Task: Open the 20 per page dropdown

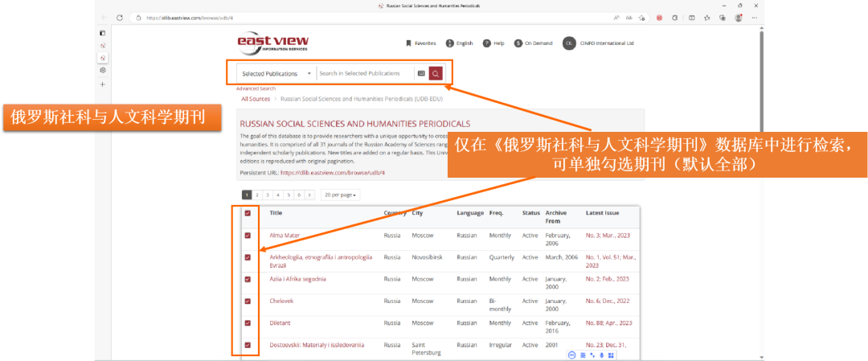Action: (x=341, y=195)
